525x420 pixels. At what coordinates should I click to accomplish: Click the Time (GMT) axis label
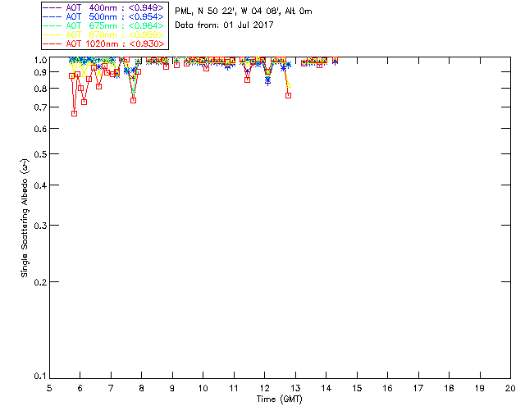tap(280, 399)
